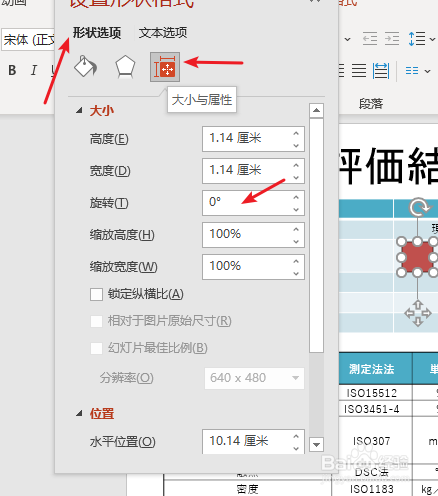Viewport: 438px width, 496px height.
Task: Select the Size & Properties (大小与属性) icon
Action: [x=165, y=67]
